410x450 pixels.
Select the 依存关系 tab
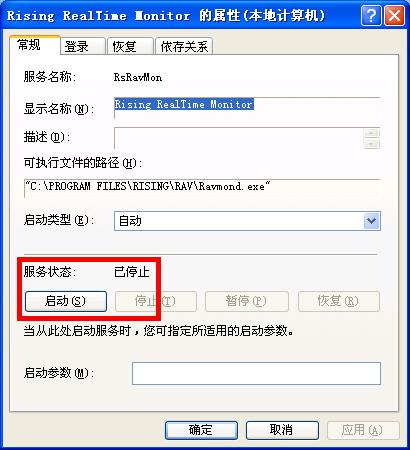[x=184, y=46]
